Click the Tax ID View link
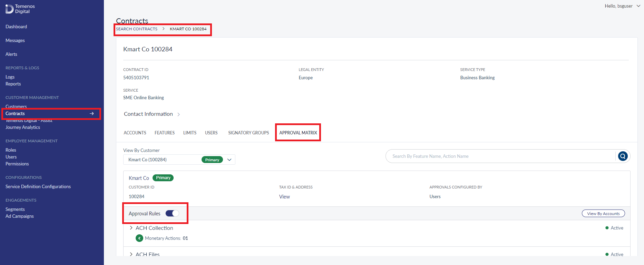 [284, 197]
